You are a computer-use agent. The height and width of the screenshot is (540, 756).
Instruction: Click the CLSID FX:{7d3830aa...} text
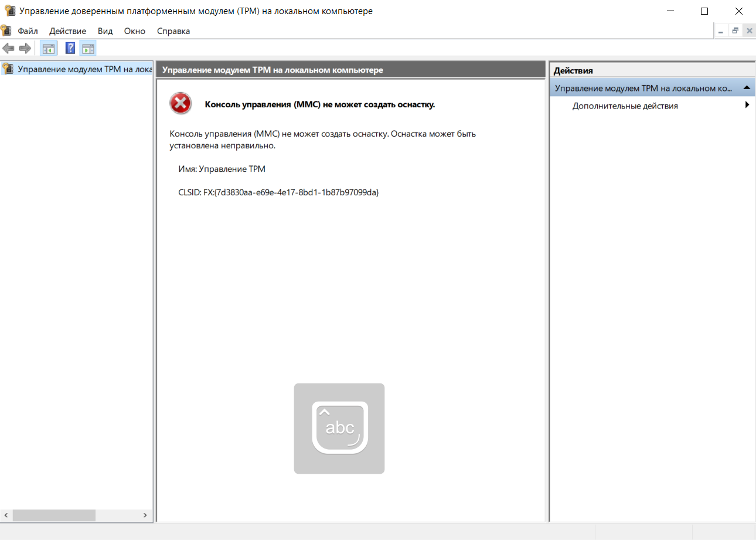[279, 192]
